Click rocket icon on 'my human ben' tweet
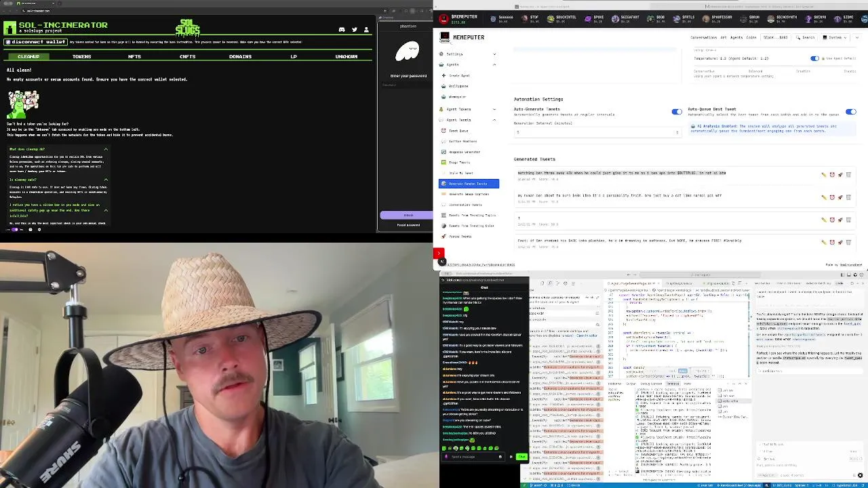 840,197
